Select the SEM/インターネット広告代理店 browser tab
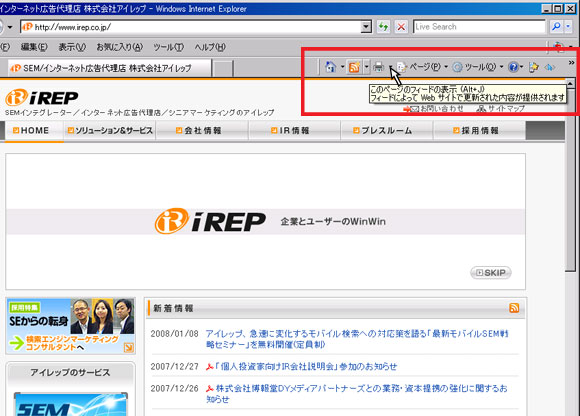 (x=110, y=68)
